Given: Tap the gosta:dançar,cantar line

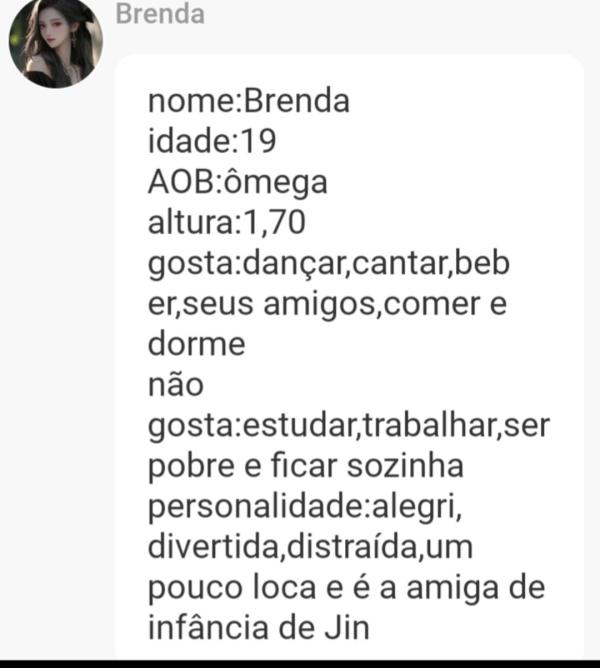Looking at the screenshot, I should click(329, 263).
